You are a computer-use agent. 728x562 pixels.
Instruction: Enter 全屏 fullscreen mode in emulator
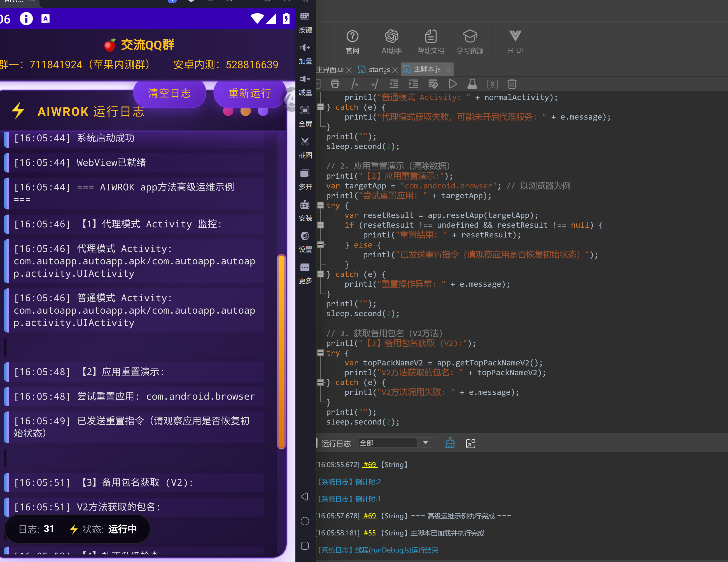pos(305,117)
